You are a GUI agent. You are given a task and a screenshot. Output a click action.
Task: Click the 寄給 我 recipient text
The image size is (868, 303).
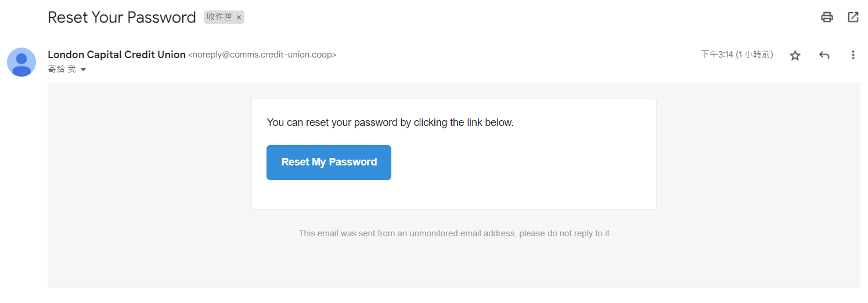[62, 69]
